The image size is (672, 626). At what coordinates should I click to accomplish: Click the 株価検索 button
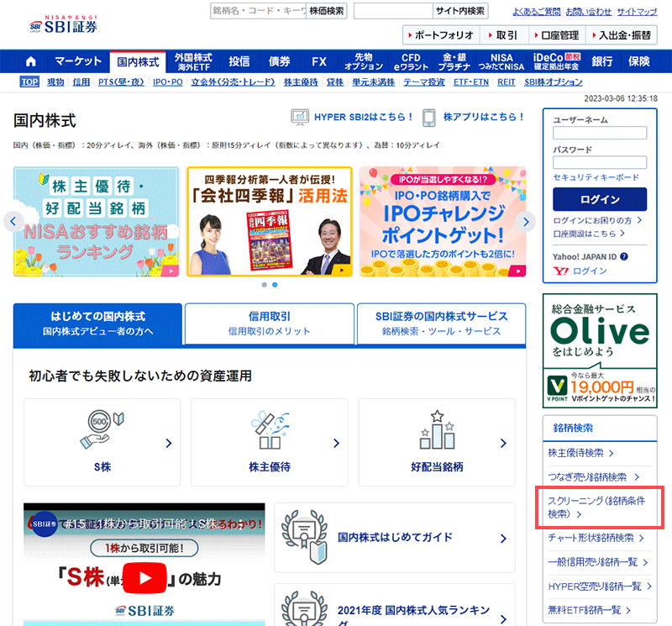coord(327,11)
